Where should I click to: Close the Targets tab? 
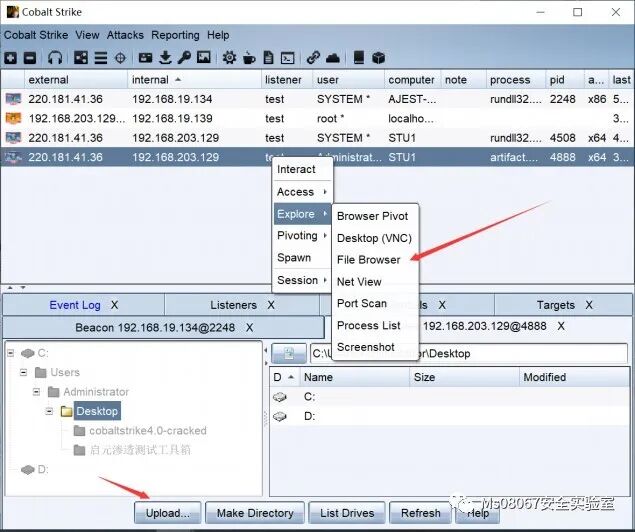tap(589, 305)
